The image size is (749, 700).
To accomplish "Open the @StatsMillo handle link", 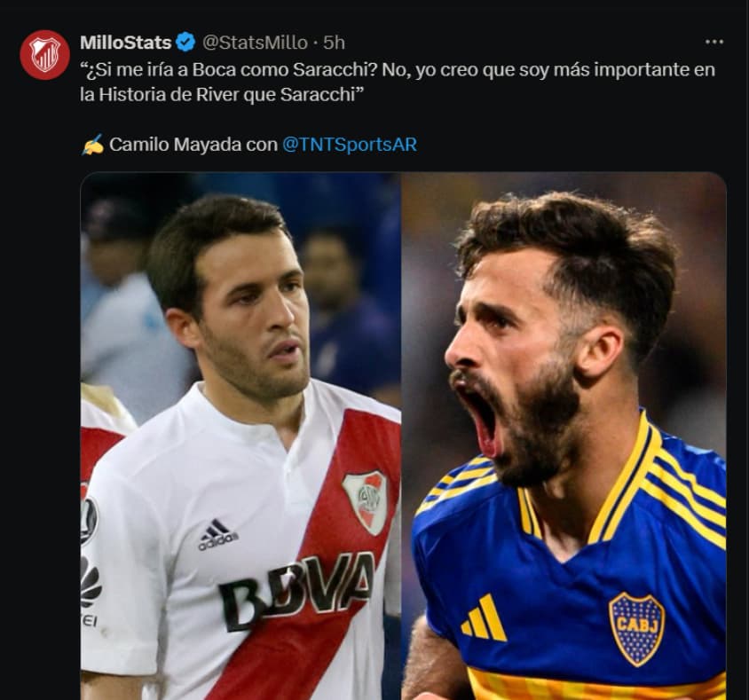I will pos(255,43).
